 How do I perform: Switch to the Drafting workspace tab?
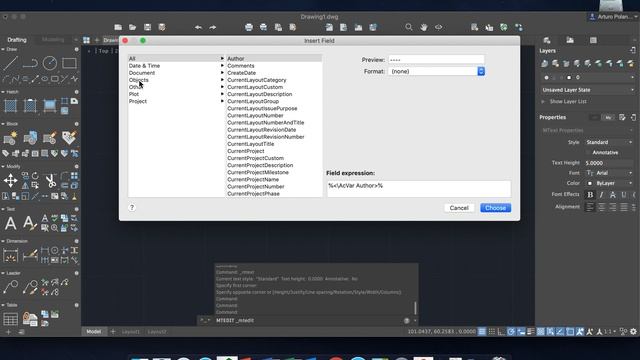[x=17, y=40]
